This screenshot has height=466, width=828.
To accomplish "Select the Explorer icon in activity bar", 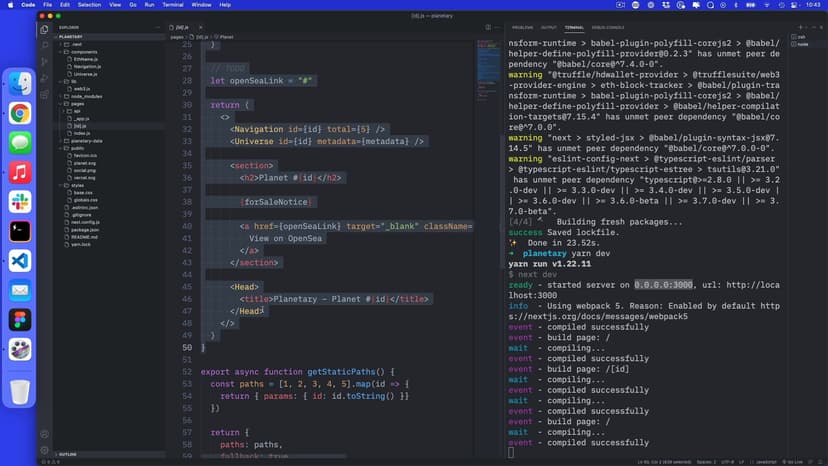I will (x=45, y=29).
